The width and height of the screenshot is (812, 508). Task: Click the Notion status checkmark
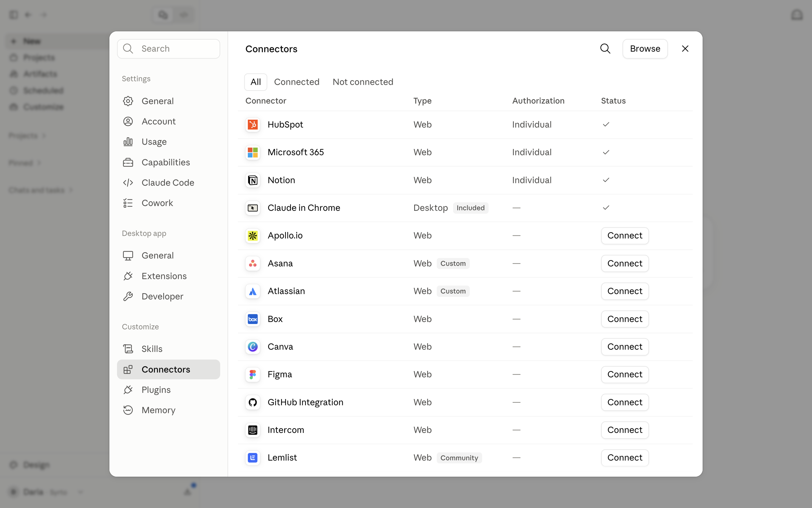pyautogui.click(x=606, y=180)
